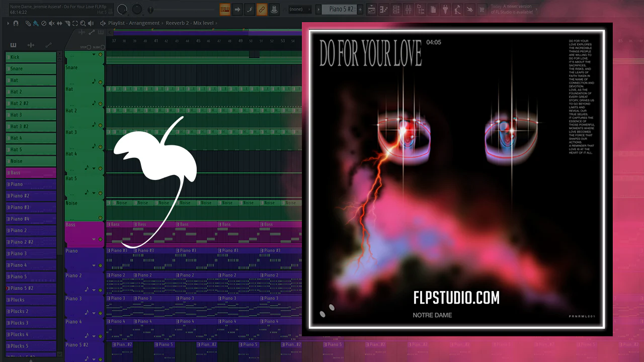Screen dimensions: 644x362
Task: Click the main volume knob
Action: [122, 10]
